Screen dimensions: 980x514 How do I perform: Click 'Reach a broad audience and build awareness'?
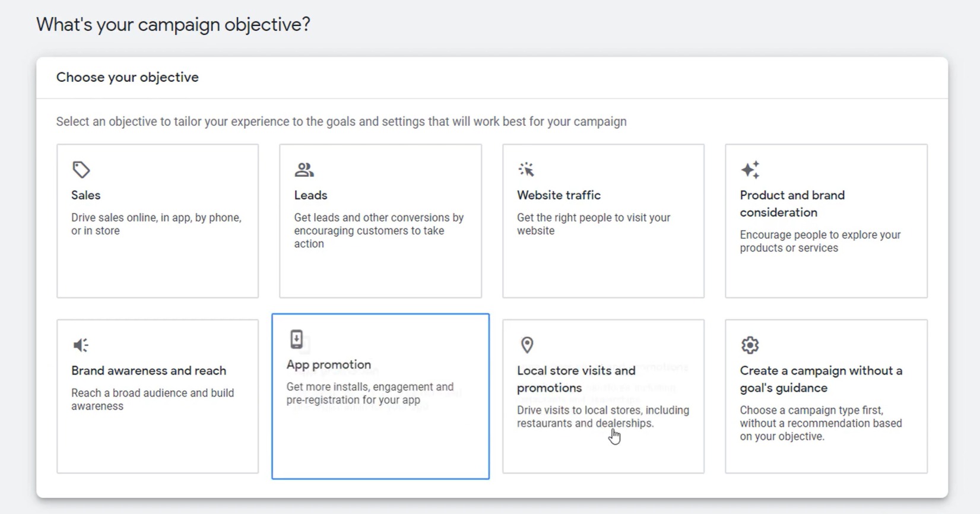(153, 399)
